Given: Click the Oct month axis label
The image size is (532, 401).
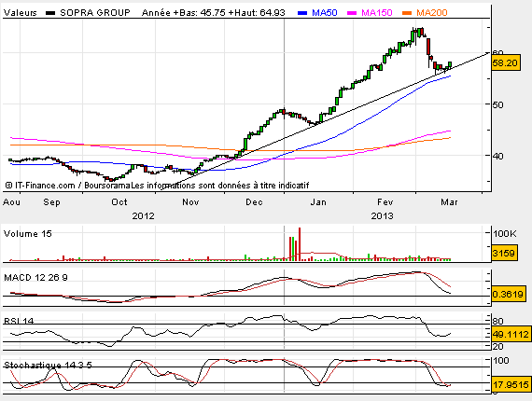Looking at the screenshot, I should tap(119, 202).
